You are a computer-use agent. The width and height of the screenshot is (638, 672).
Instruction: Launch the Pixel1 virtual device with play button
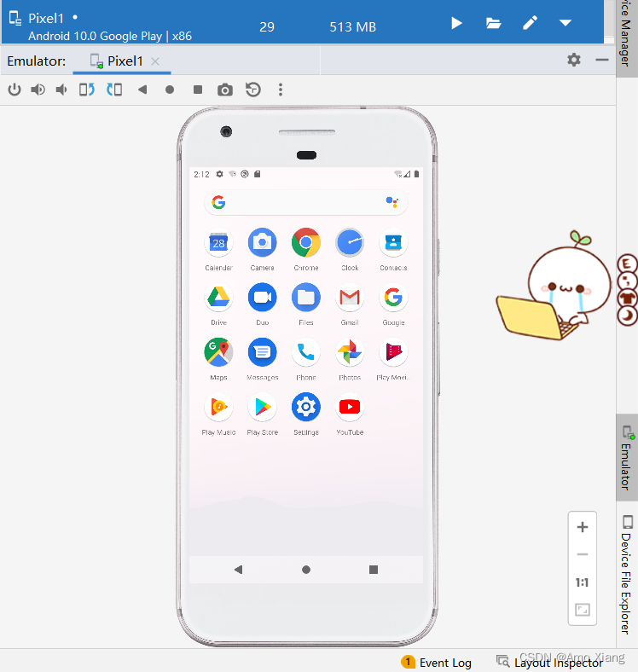click(x=456, y=23)
